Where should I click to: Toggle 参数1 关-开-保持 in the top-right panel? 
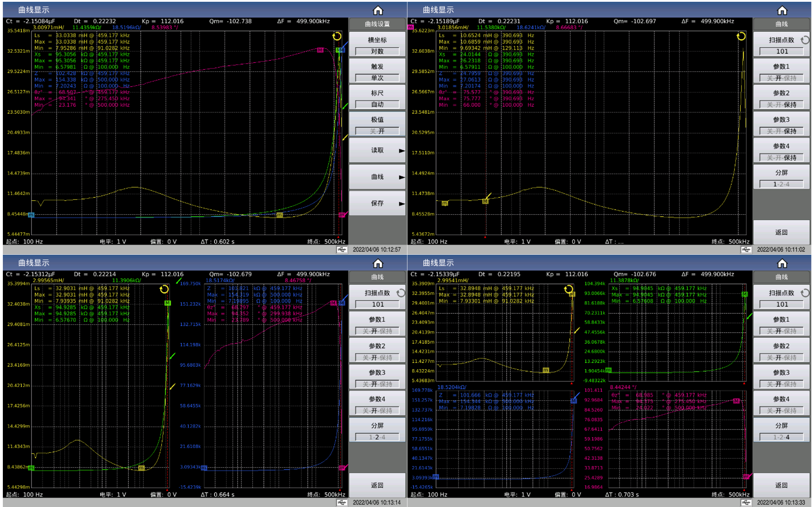pyautogui.click(x=781, y=78)
